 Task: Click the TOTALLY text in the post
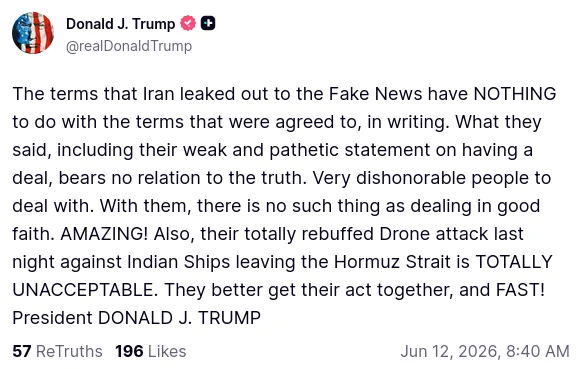(x=514, y=262)
